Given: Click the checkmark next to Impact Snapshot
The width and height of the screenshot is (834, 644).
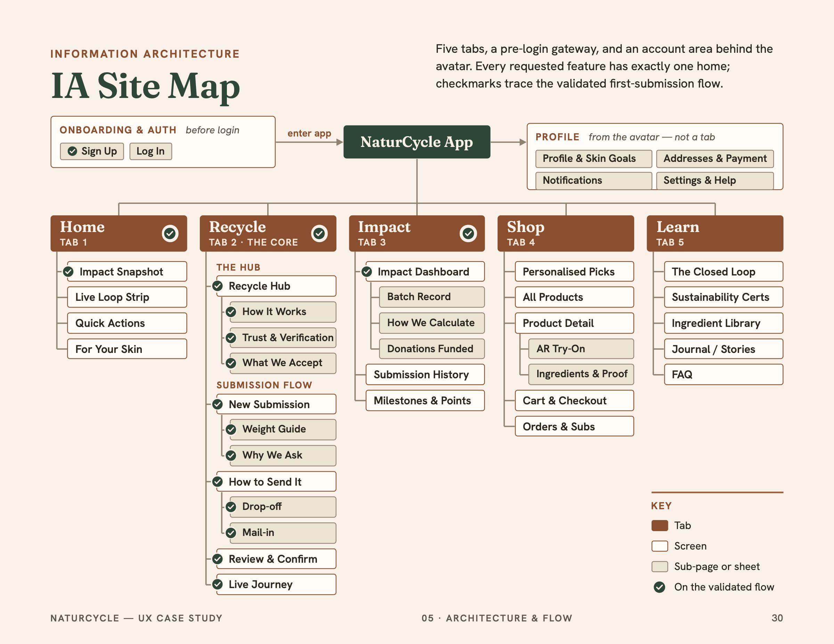Looking at the screenshot, I should (x=68, y=271).
